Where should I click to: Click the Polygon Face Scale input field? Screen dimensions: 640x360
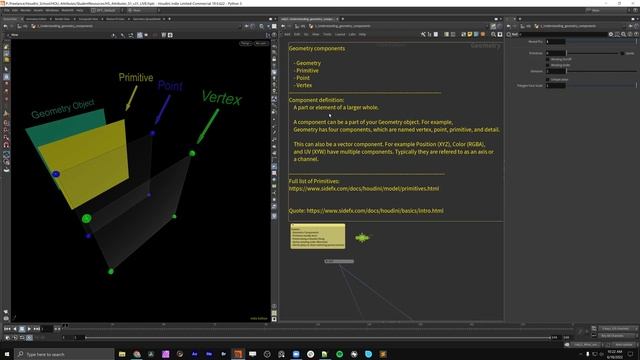click(x=556, y=85)
